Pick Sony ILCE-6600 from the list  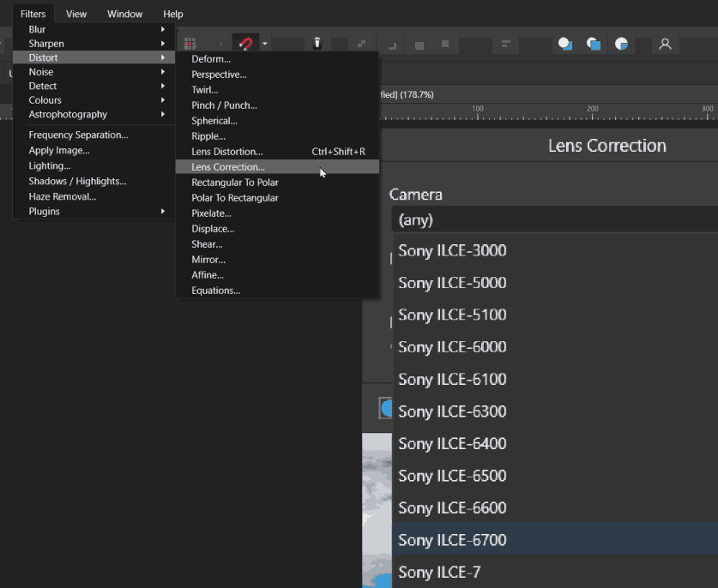[x=555, y=508]
